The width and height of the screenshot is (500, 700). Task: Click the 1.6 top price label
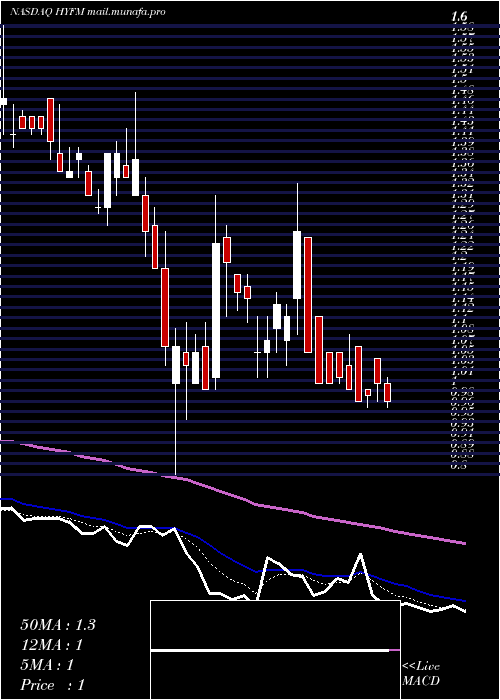(x=459, y=17)
